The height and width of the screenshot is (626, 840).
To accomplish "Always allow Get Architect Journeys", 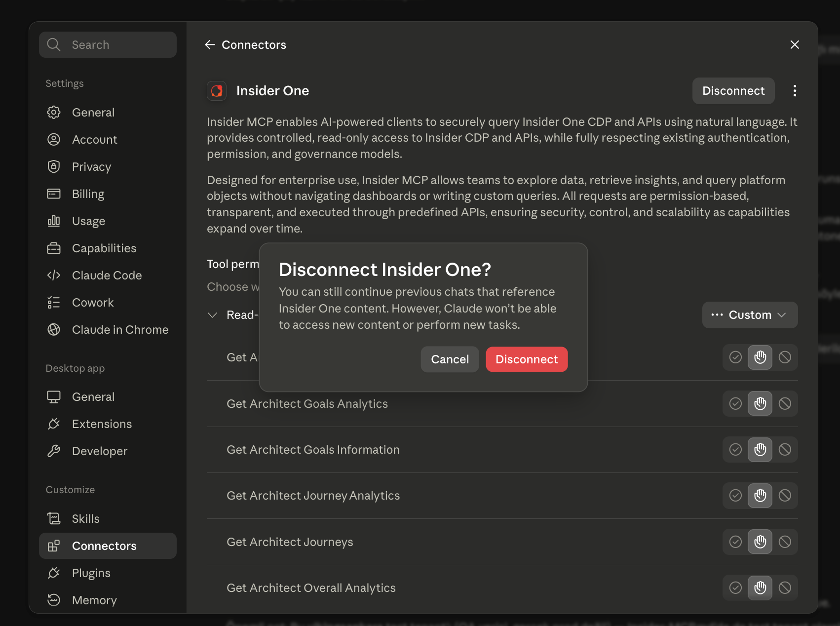I will (735, 542).
